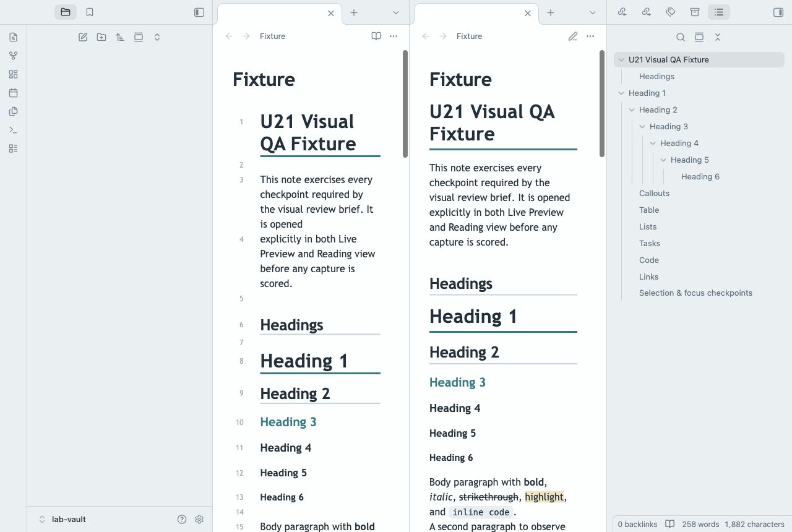The width and height of the screenshot is (792, 532).
Task: Click the left pane vertical scrollbar
Action: [405, 104]
